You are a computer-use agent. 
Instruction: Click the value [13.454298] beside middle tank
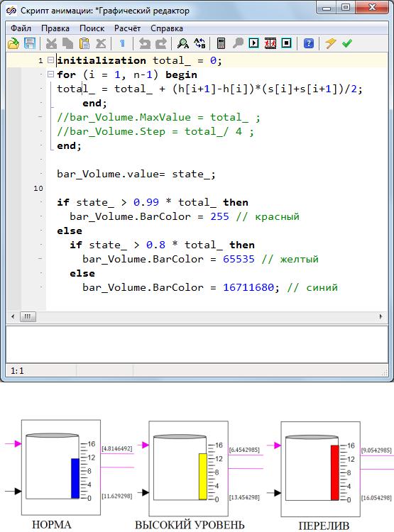(x=244, y=497)
